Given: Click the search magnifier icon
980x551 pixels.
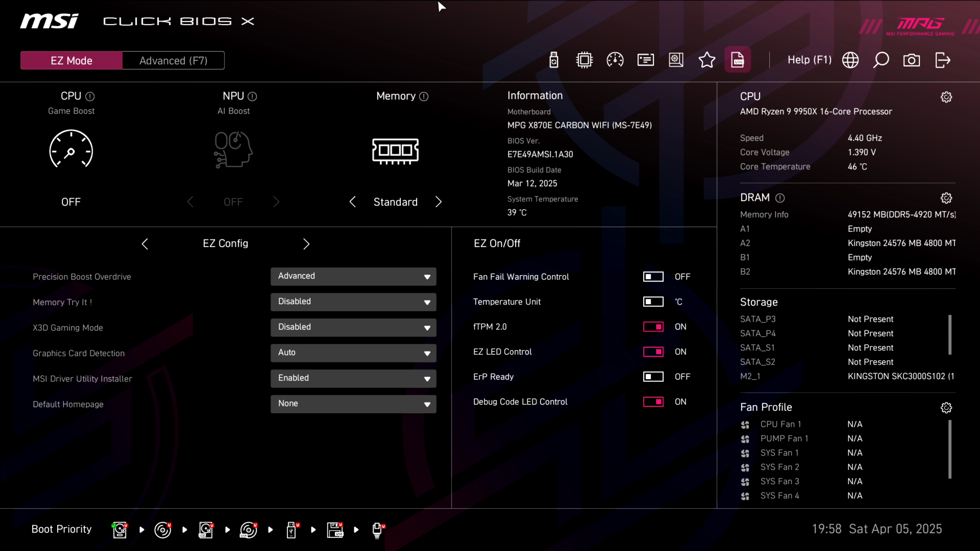Looking at the screenshot, I should (x=881, y=60).
